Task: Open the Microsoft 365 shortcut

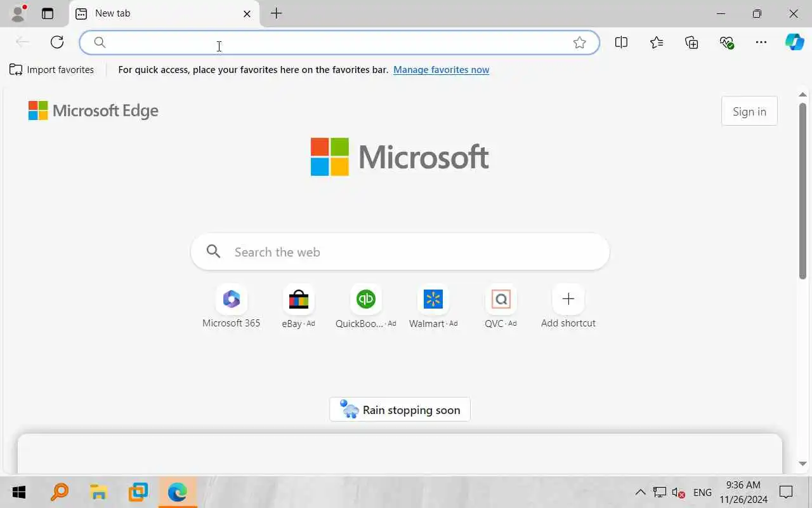Action: [232, 306]
